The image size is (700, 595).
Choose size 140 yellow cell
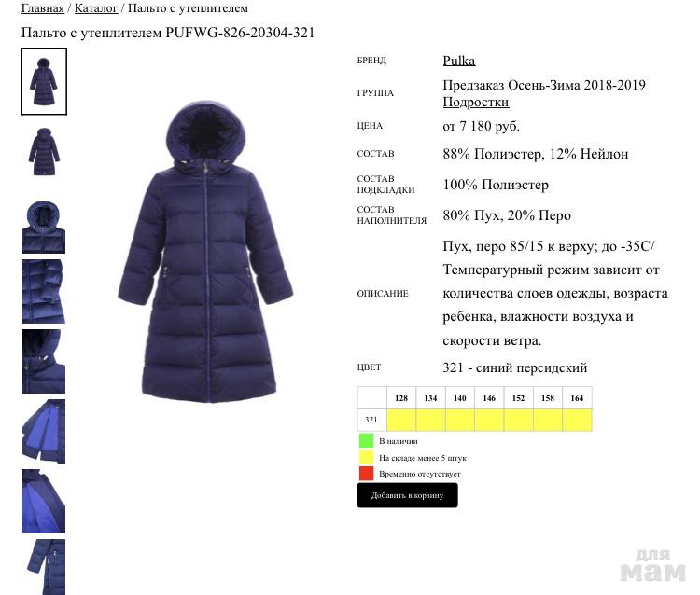[460, 421]
